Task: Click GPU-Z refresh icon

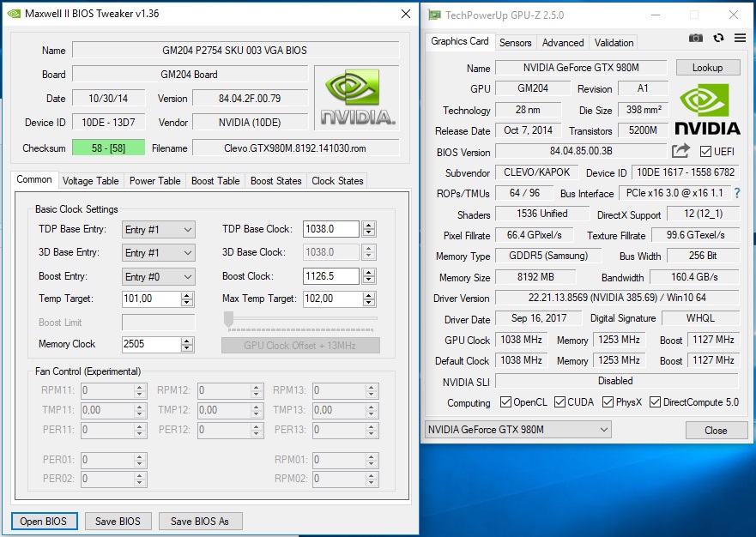Action: (x=718, y=38)
